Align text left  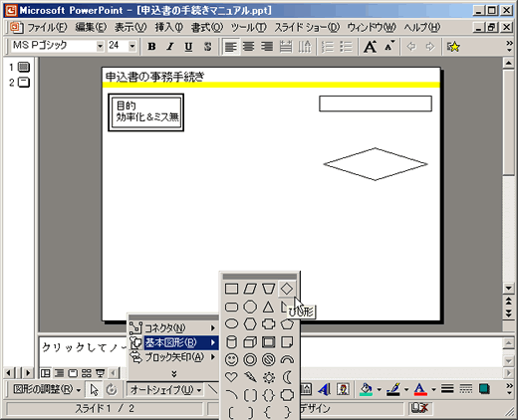coord(231,47)
